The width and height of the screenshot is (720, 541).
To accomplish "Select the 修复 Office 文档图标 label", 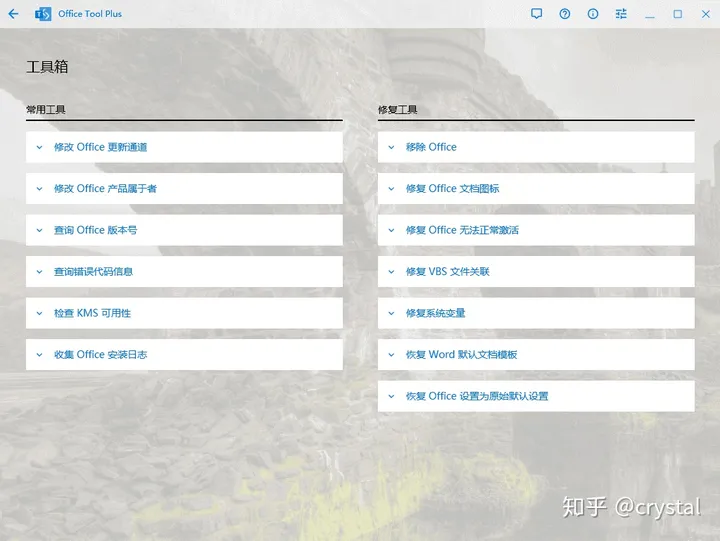I will tap(452, 188).
